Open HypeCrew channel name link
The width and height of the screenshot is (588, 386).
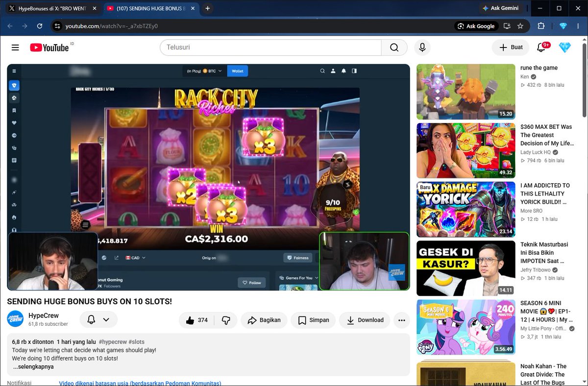click(43, 315)
